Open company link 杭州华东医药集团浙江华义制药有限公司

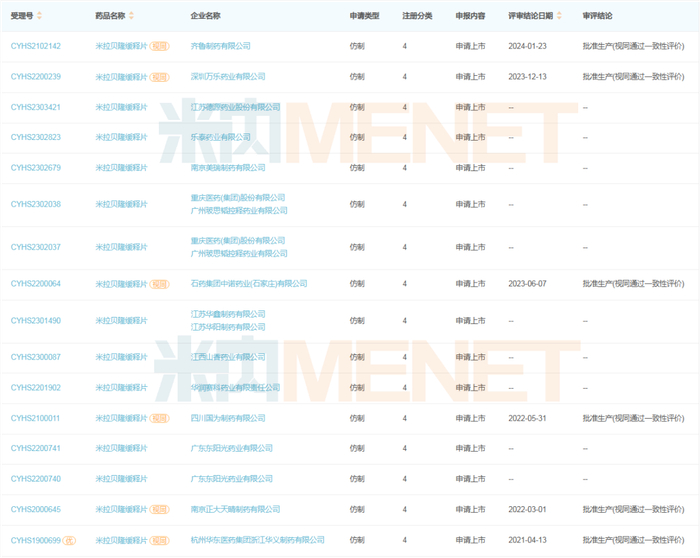point(258,540)
